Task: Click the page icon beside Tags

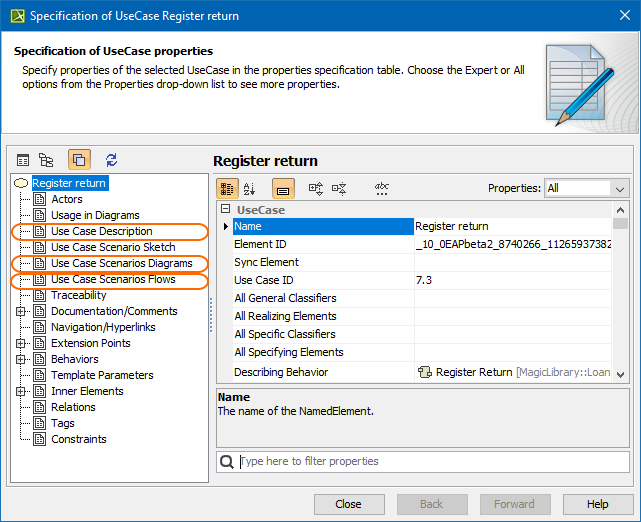Action: point(39,423)
